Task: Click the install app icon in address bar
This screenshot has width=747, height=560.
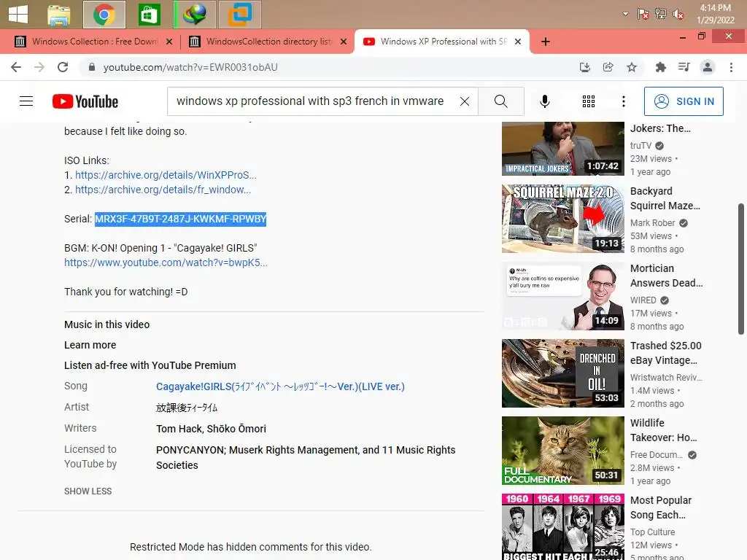Action: point(584,67)
